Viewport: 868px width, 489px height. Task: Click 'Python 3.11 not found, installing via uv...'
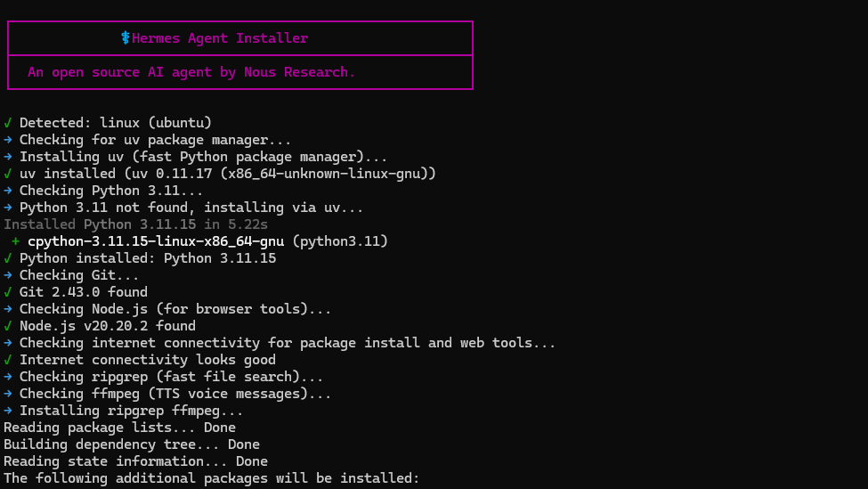(191, 208)
